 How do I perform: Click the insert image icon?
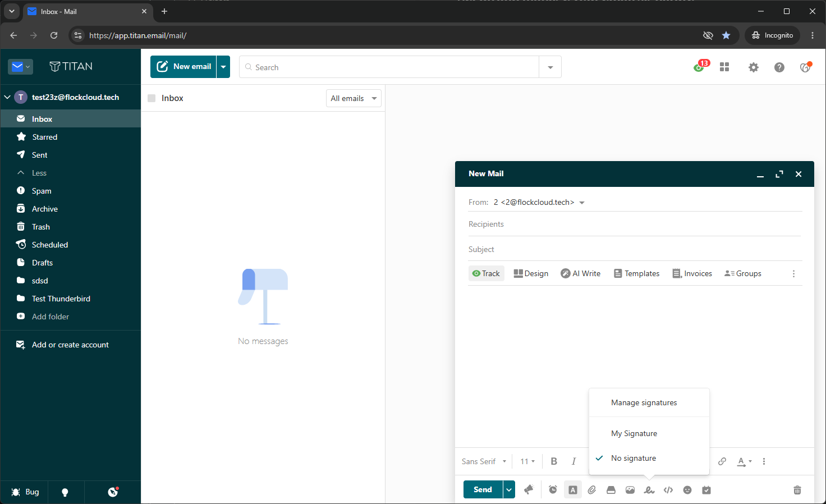pos(630,490)
